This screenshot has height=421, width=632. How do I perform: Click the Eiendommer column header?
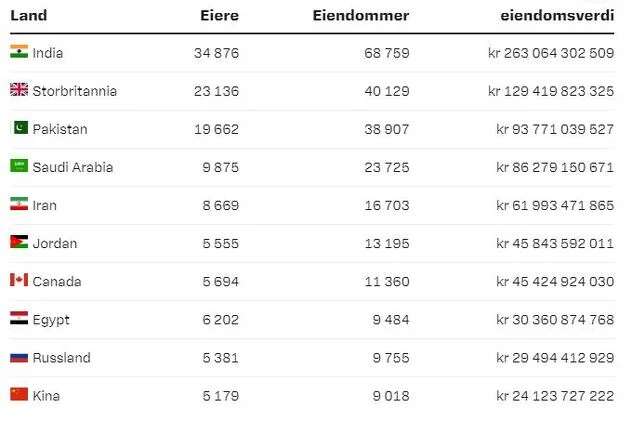[x=360, y=15]
